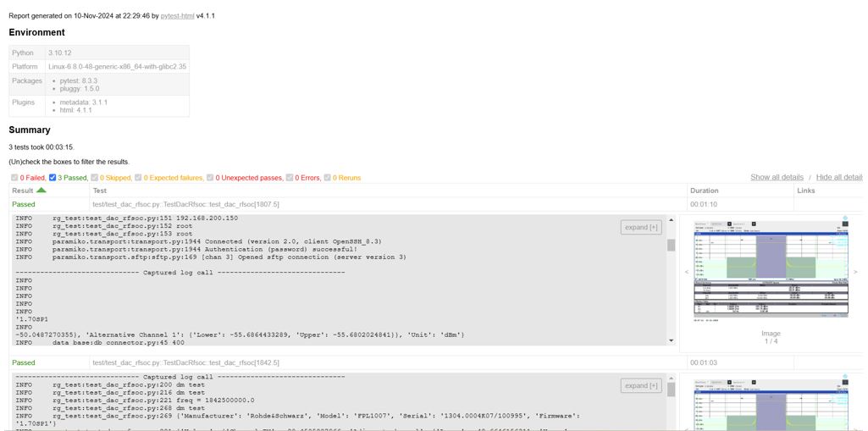Toggle the '0 Skipped' filter checkbox
This screenshot has width=868, height=431.
coord(95,178)
